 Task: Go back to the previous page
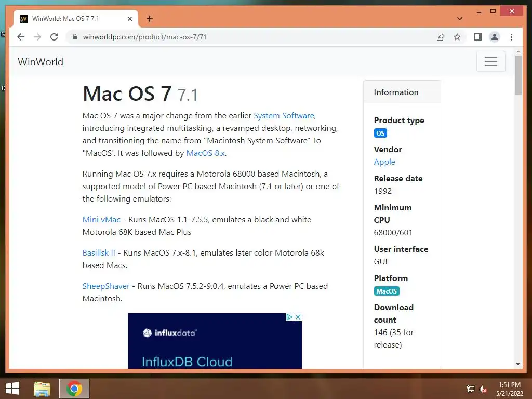pyautogui.click(x=21, y=37)
